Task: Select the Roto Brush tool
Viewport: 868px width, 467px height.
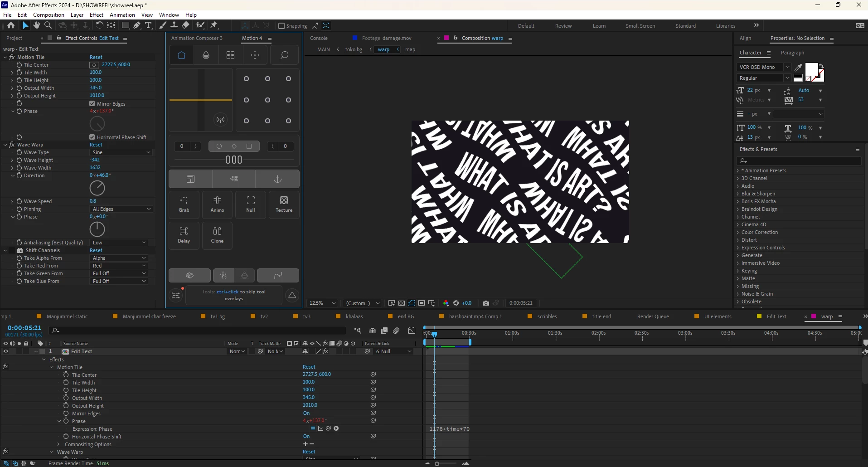Action: (x=200, y=25)
